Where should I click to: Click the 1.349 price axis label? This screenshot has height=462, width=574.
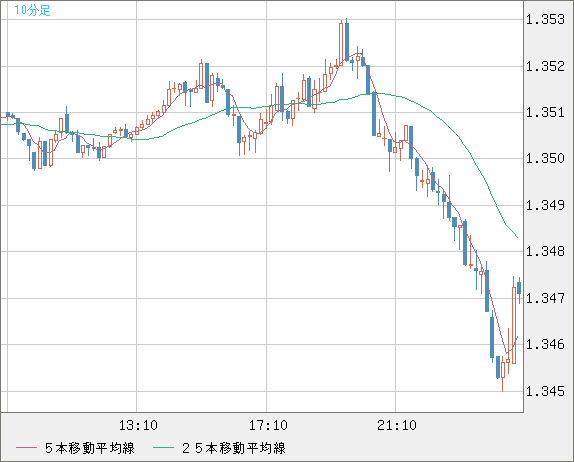click(545, 205)
